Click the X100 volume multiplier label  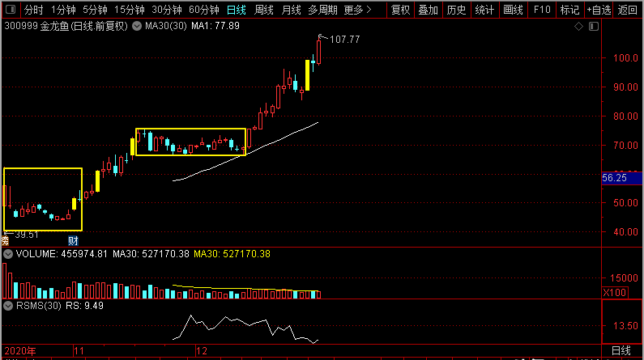tap(616, 292)
